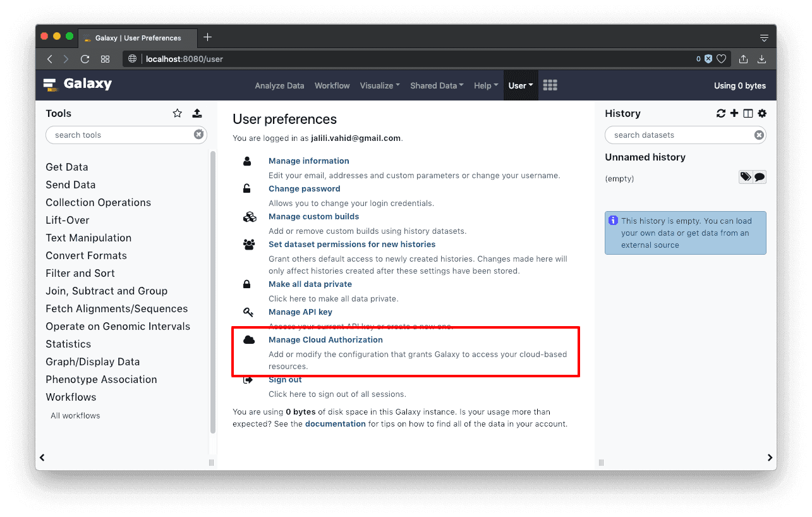Open the Shared Data dropdown
The width and height of the screenshot is (812, 517).
(x=436, y=85)
